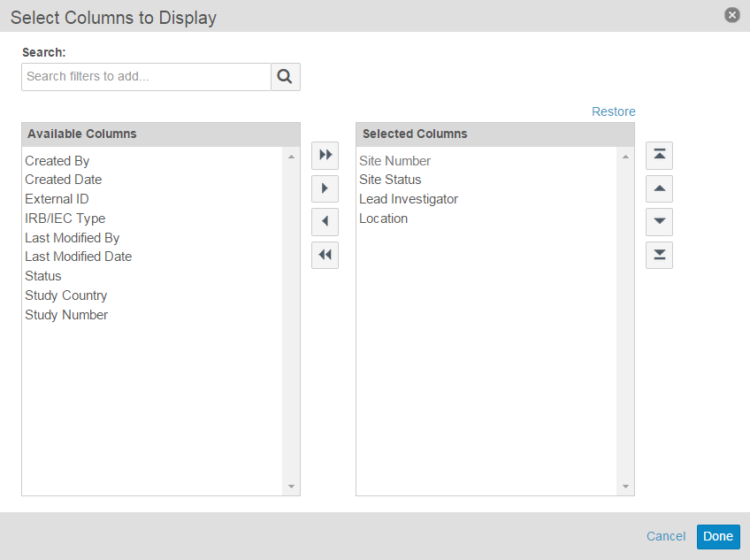Move selected column up one position
Viewport: 750px width, 560px height.
pyautogui.click(x=659, y=188)
